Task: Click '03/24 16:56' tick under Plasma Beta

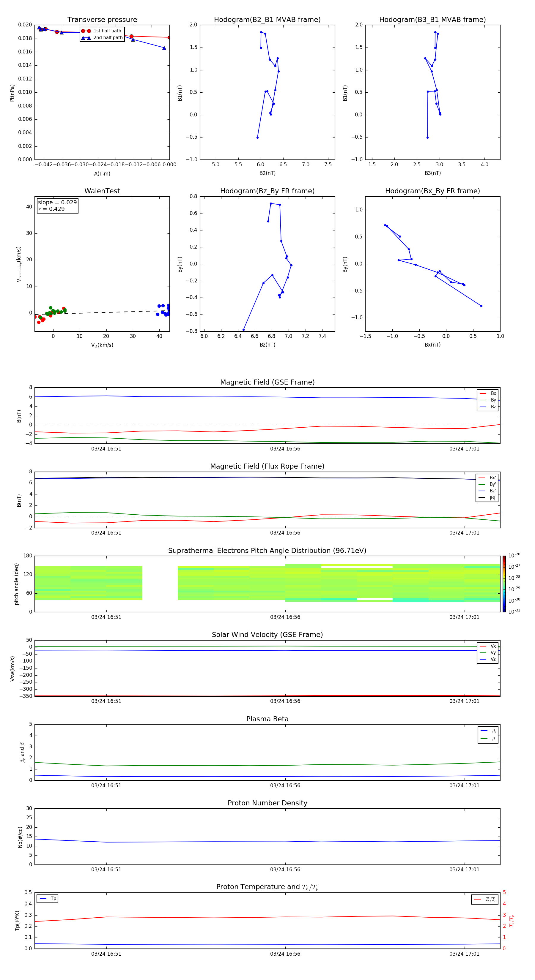Action: [x=285, y=785]
